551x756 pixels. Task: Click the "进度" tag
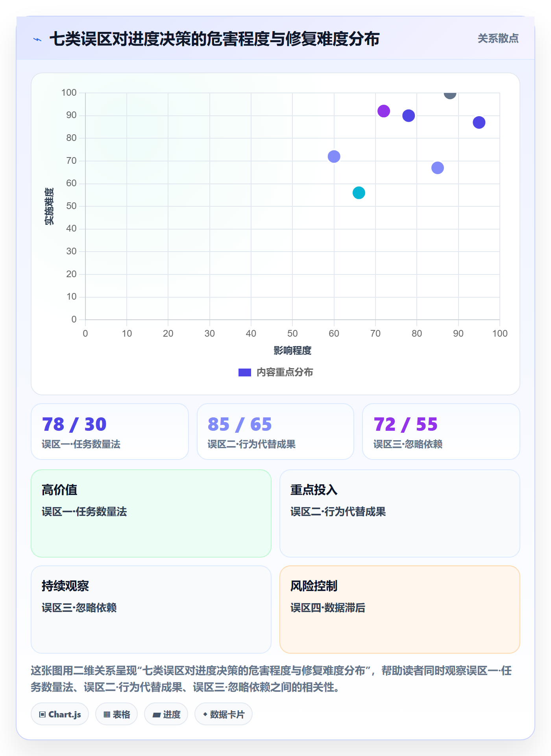click(166, 714)
